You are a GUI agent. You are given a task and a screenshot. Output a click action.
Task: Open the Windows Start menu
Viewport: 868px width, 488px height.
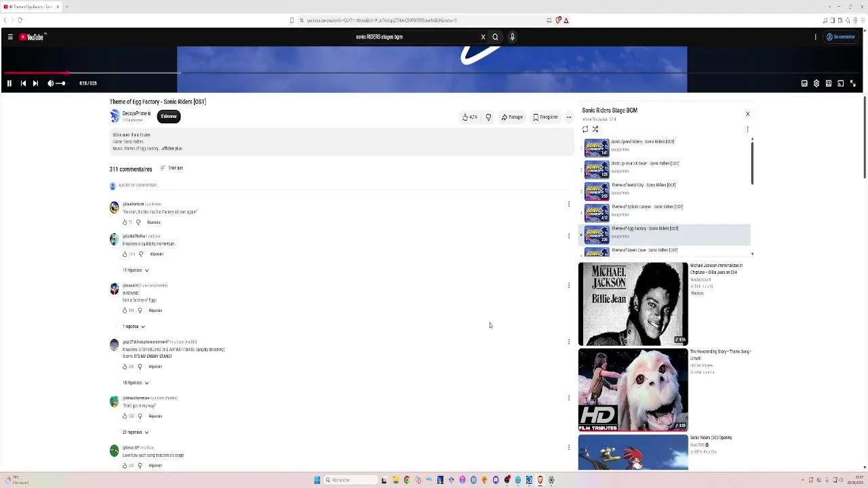click(317, 480)
